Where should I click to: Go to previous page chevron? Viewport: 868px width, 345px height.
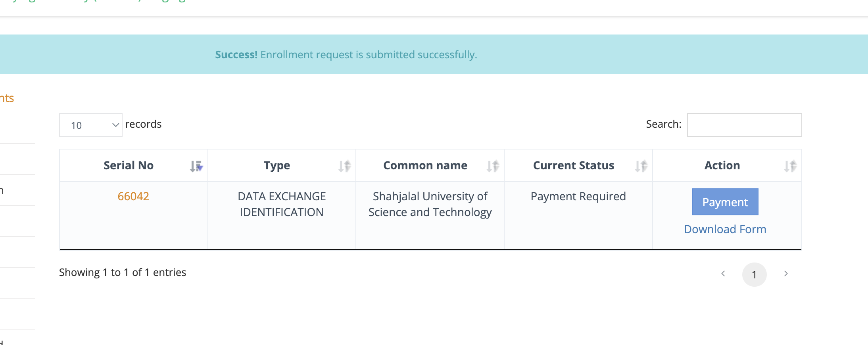(723, 274)
